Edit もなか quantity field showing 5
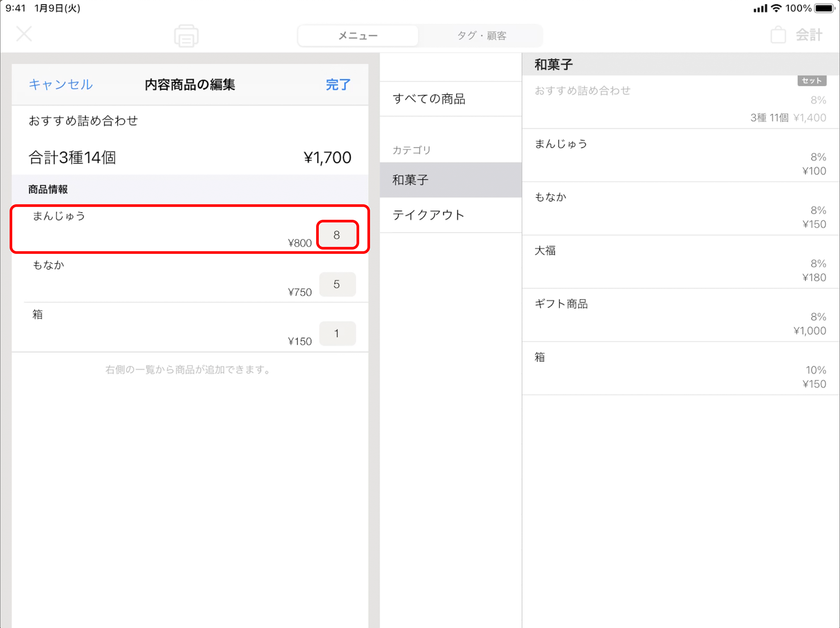 (337, 284)
